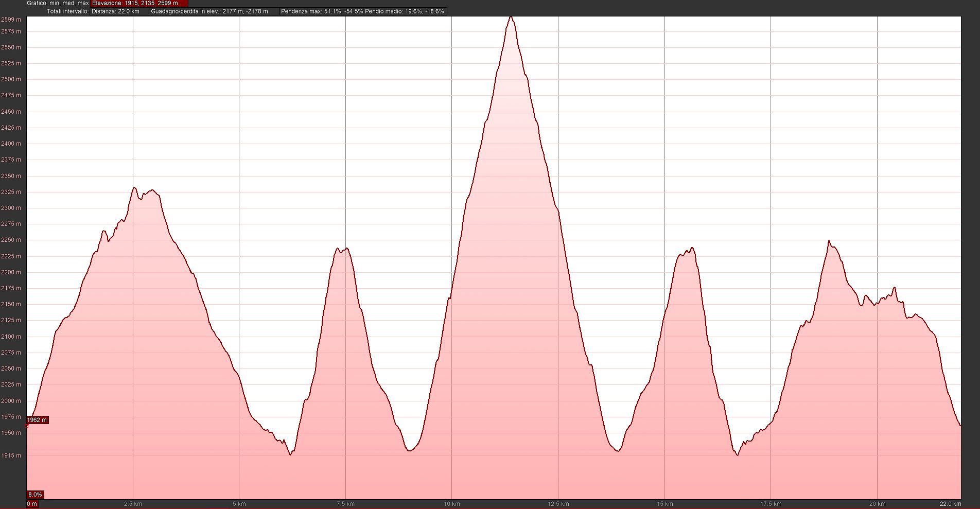Click the 10 km distance axis label

tap(451, 504)
